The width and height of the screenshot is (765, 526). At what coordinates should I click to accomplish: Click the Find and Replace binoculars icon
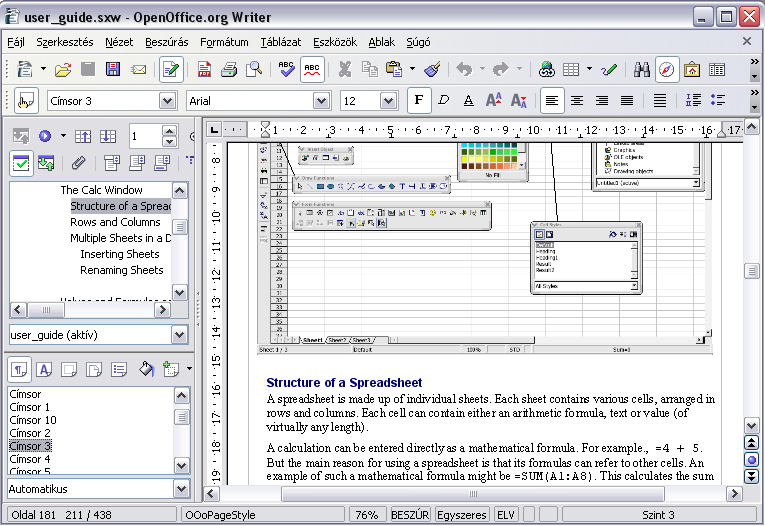pos(642,69)
